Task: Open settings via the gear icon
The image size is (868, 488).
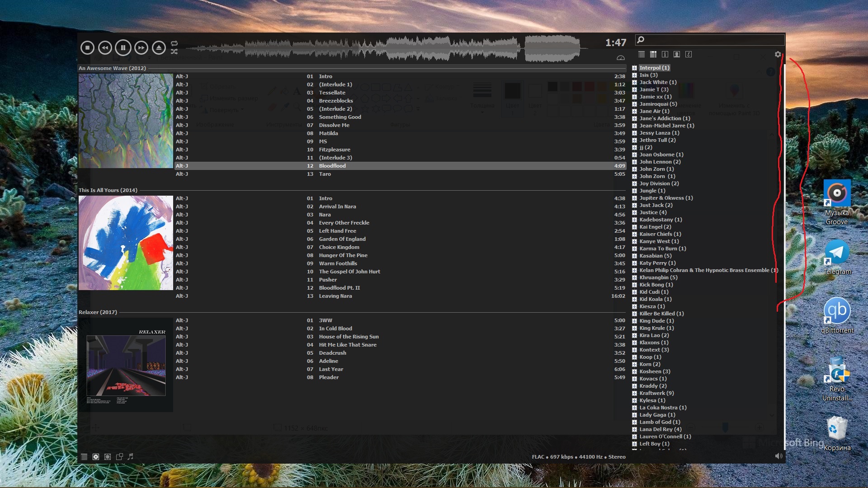Action: pyautogui.click(x=778, y=54)
